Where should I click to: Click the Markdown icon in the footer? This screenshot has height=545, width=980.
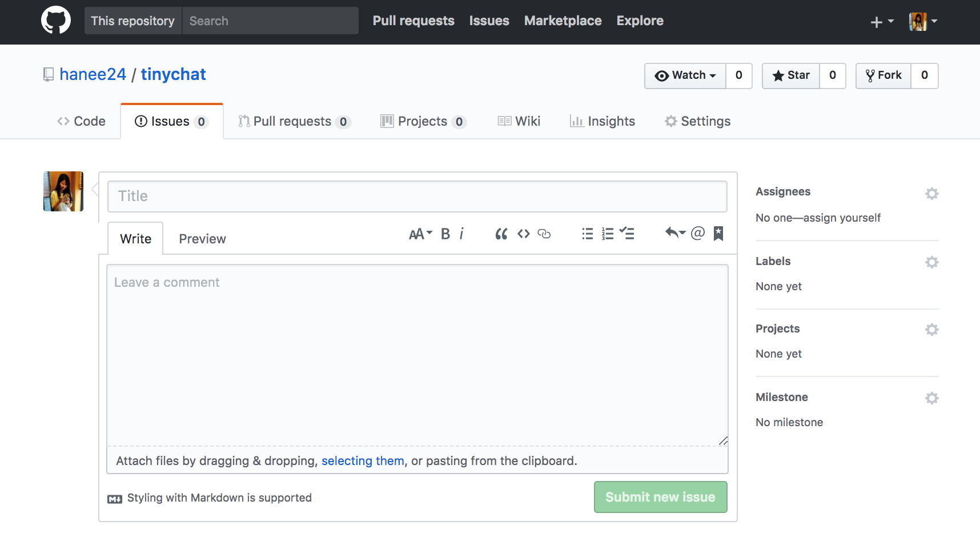(x=115, y=499)
